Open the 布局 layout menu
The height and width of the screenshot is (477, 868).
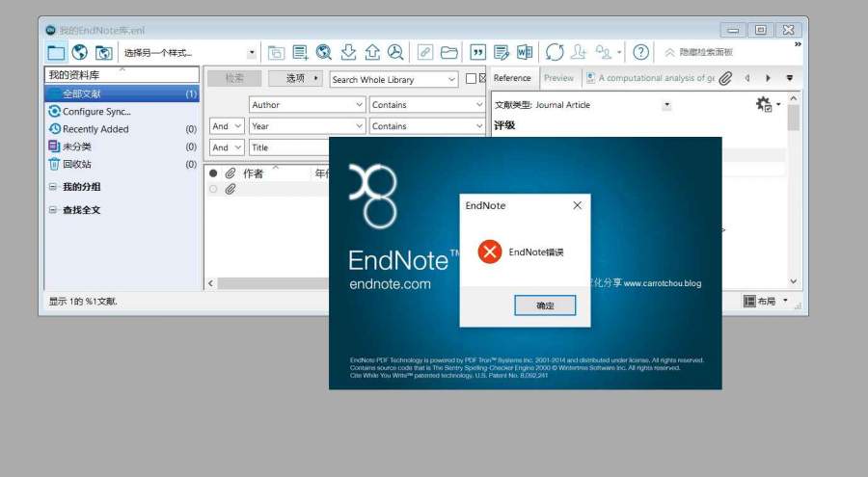[766, 301]
